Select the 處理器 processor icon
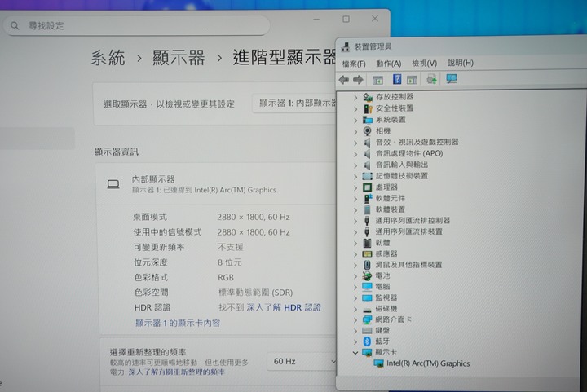This screenshot has width=587, height=392. (x=367, y=187)
